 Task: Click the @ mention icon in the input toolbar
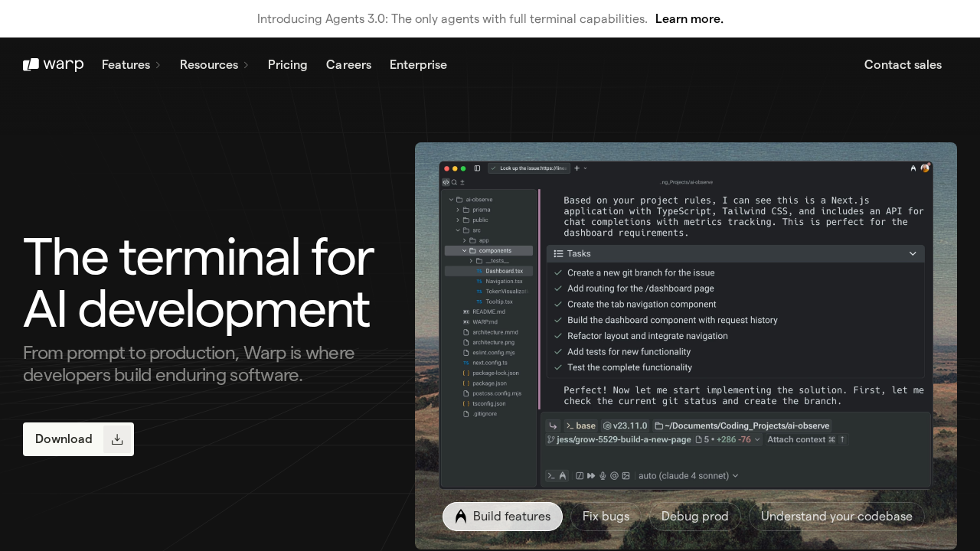click(x=614, y=476)
